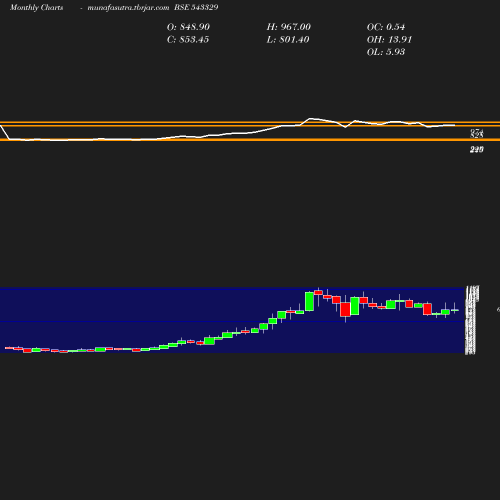The image size is (500, 500).
Task: Click the 'OH: 13.91' value
Action: pyautogui.click(x=389, y=40)
